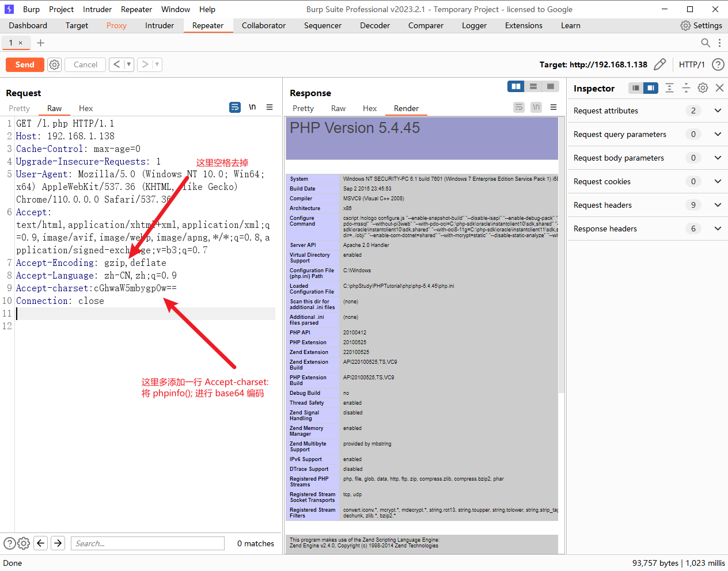Switch Inspector to left-docked layout
The image size is (728, 571).
click(636, 88)
